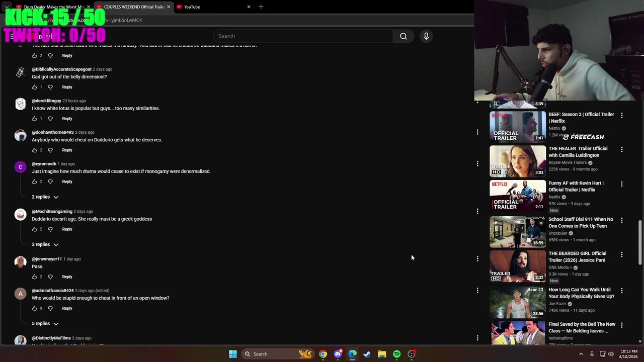644x362 pixels.
Task: Like the comment by @donhawthorne8493
Action: coord(34,150)
